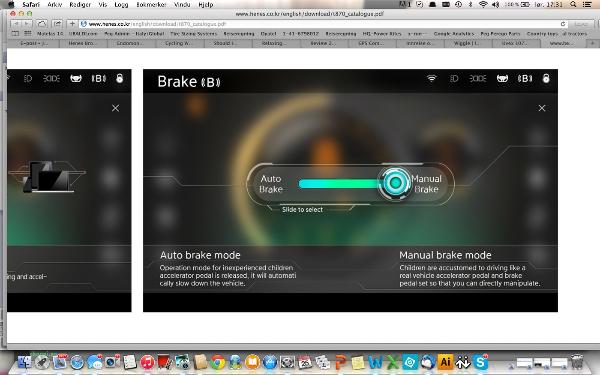Reload the page with the refresh icon
This screenshot has height=375, width=600.
563,24
